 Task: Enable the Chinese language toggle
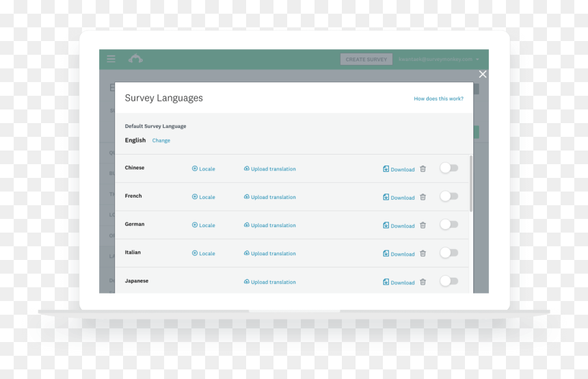click(x=449, y=168)
